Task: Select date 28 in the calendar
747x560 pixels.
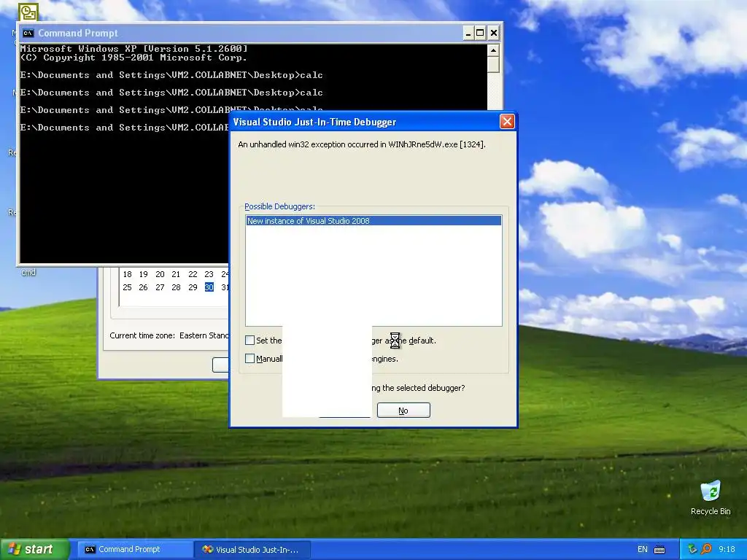Action: click(x=176, y=287)
